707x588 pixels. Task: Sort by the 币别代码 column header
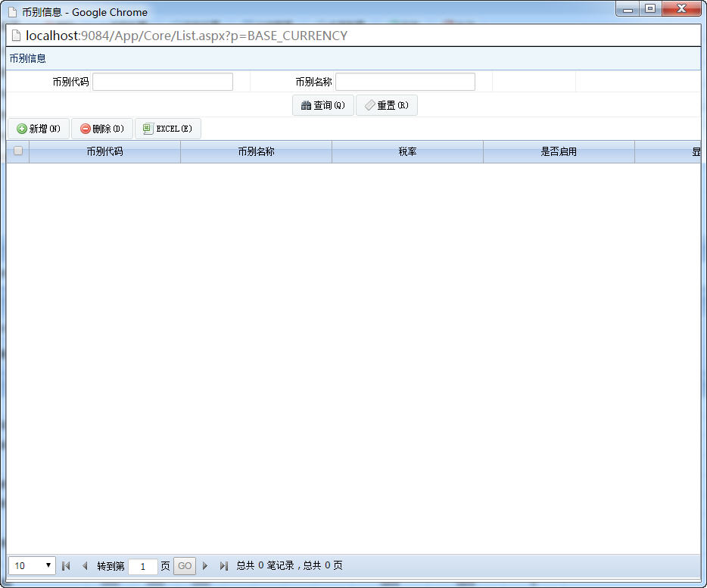[x=104, y=151]
